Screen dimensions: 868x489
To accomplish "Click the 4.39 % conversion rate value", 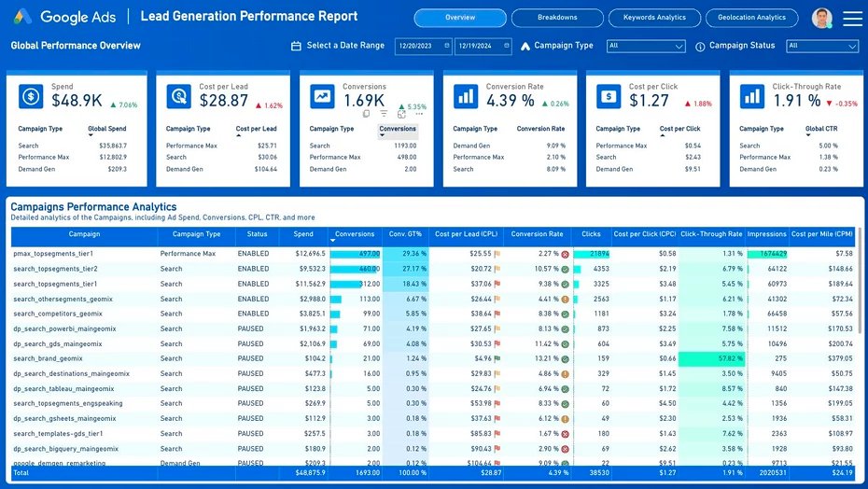I will [511, 101].
